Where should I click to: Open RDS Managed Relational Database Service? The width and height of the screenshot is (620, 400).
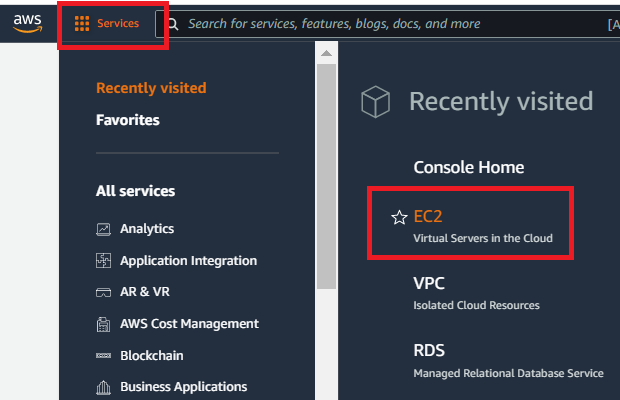point(430,351)
